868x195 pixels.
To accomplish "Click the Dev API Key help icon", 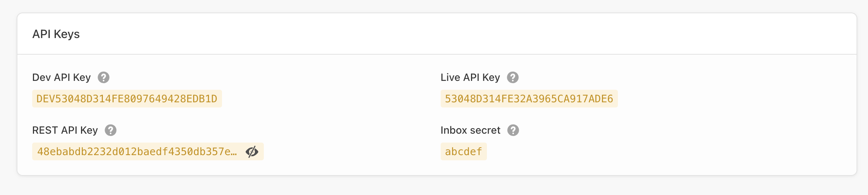I will tap(104, 78).
